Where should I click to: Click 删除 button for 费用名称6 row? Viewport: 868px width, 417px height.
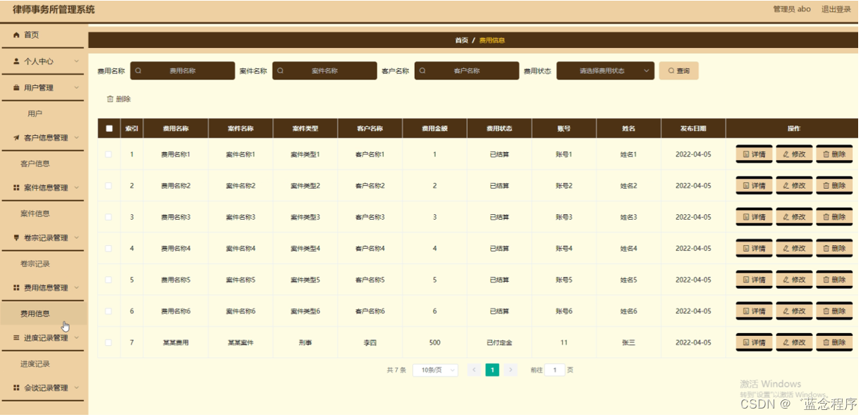point(834,311)
